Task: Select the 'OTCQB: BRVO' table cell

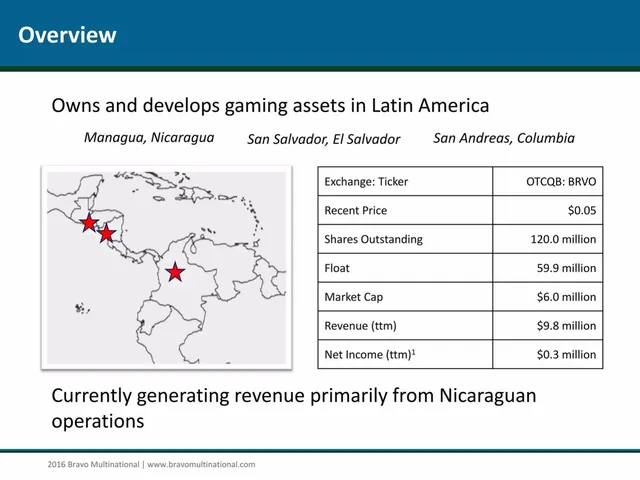Action: click(548, 181)
